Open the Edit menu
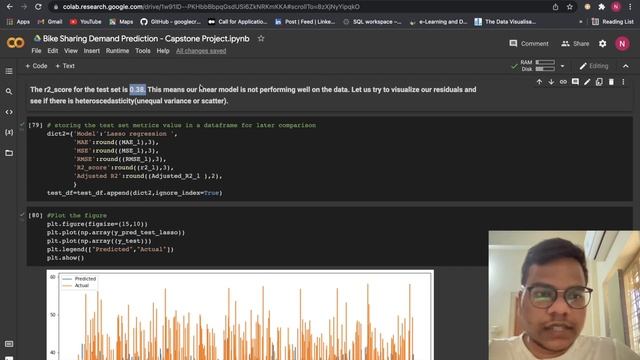640x360 pixels. point(53,51)
